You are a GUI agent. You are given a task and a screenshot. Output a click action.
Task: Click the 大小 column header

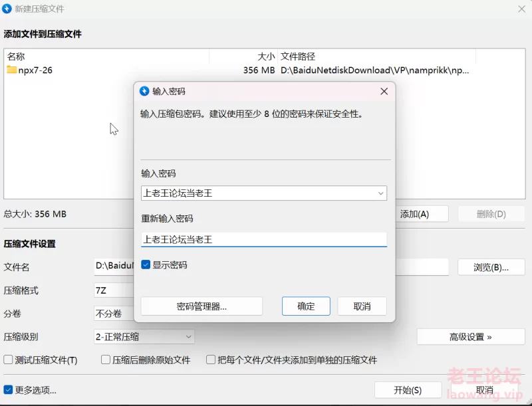point(243,56)
